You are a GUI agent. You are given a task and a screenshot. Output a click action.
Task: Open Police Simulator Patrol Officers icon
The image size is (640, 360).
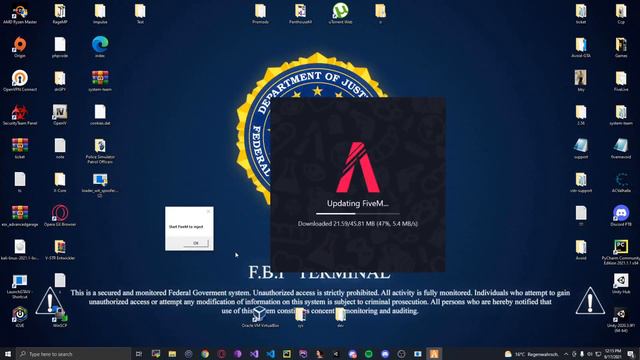100,151
